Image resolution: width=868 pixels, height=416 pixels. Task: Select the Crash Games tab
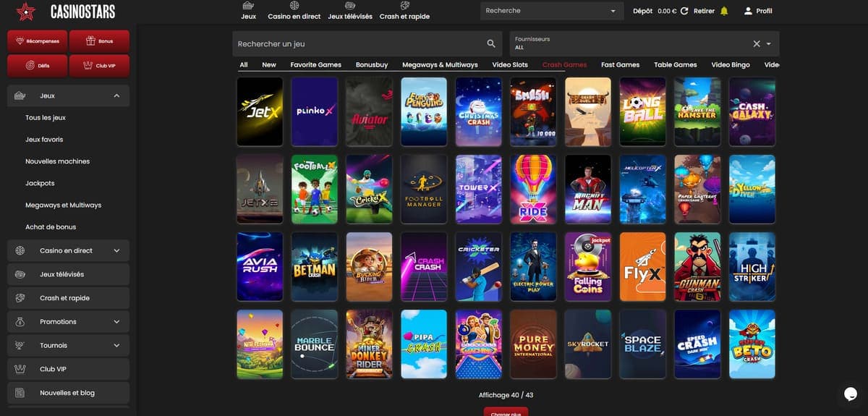(x=565, y=64)
